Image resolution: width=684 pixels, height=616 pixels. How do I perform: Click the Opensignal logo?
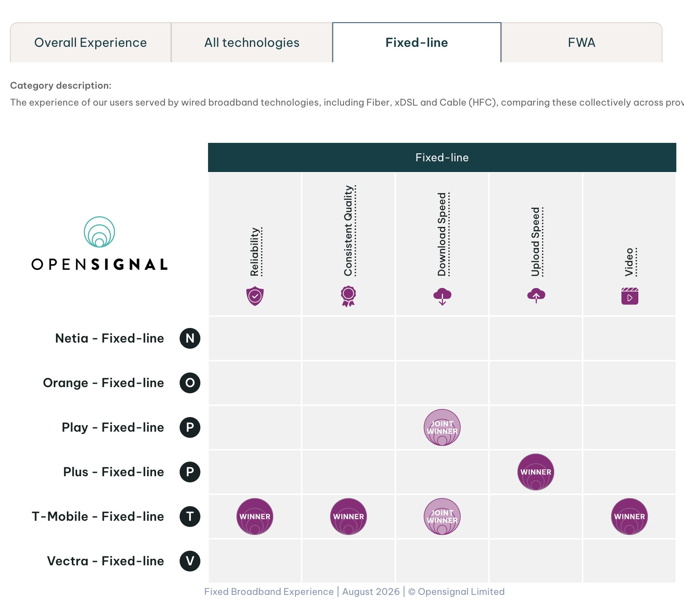pyautogui.click(x=99, y=243)
